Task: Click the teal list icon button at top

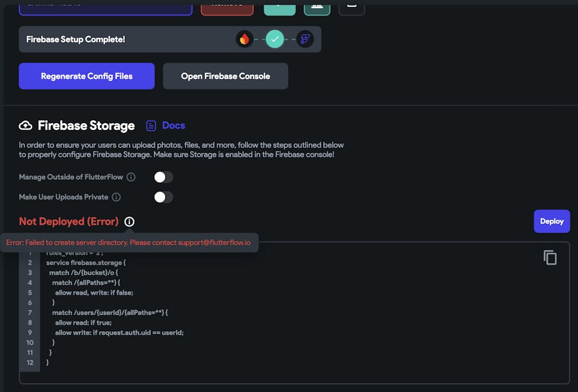Action: click(317, 7)
